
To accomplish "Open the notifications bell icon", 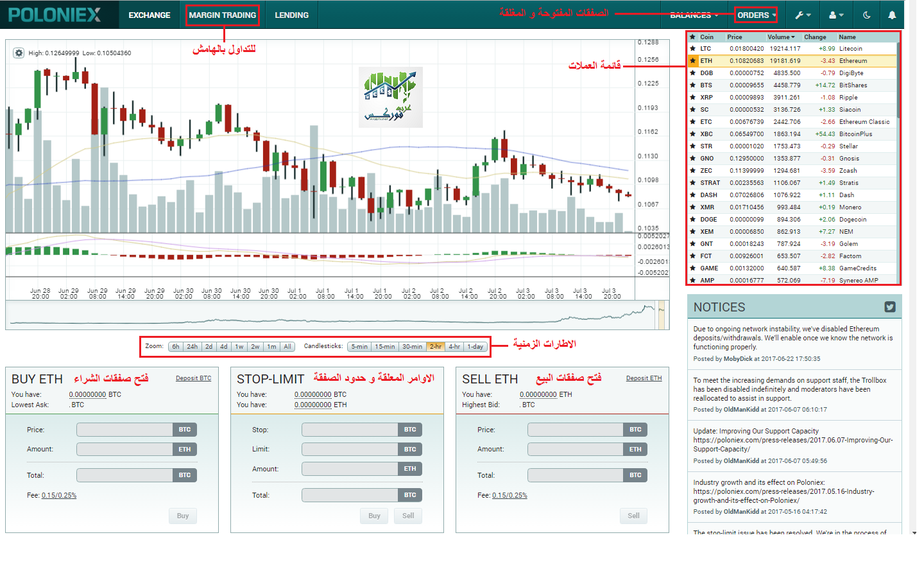I will pyautogui.click(x=892, y=15).
